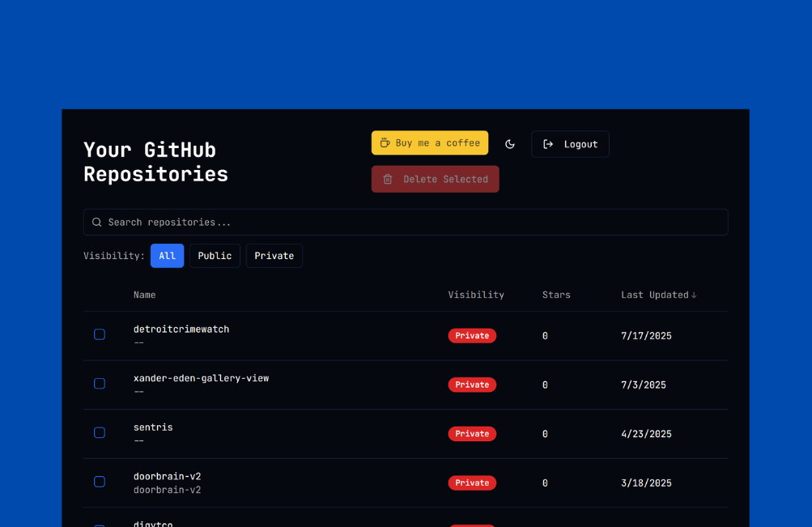Click the search magnifying glass icon
Image resolution: width=812 pixels, height=527 pixels.
pos(96,222)
